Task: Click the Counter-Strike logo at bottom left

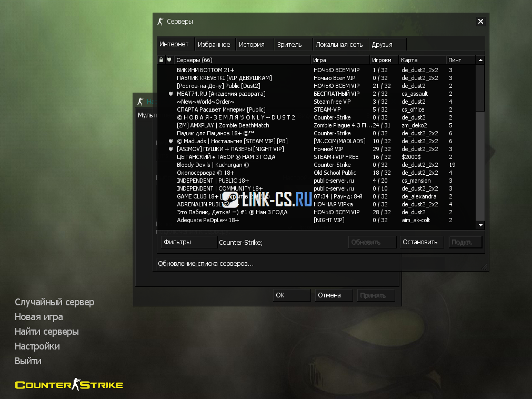Action: pos(69,385)
